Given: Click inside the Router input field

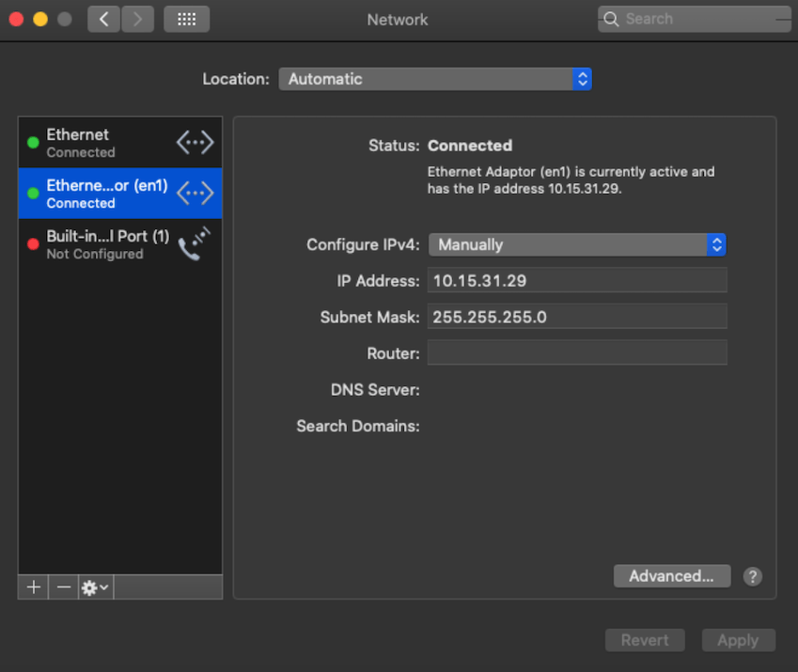Looking at the screenshot, I should tap(576, 352).
